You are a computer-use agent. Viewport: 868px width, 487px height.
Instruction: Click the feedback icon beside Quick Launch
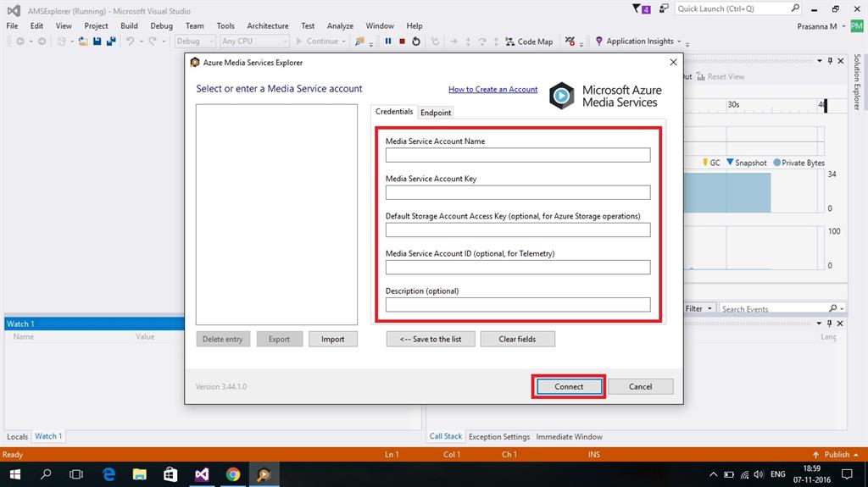[663, 8]
